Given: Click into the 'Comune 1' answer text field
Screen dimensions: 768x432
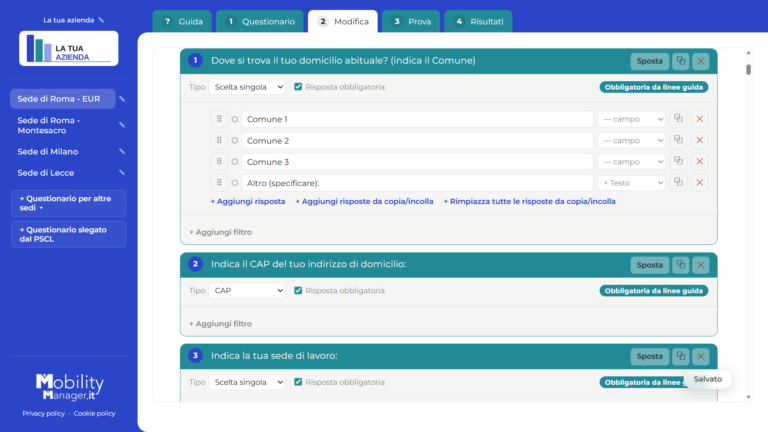Looking at the screenshot, I should pyautogui.click(x=417, y=119).
